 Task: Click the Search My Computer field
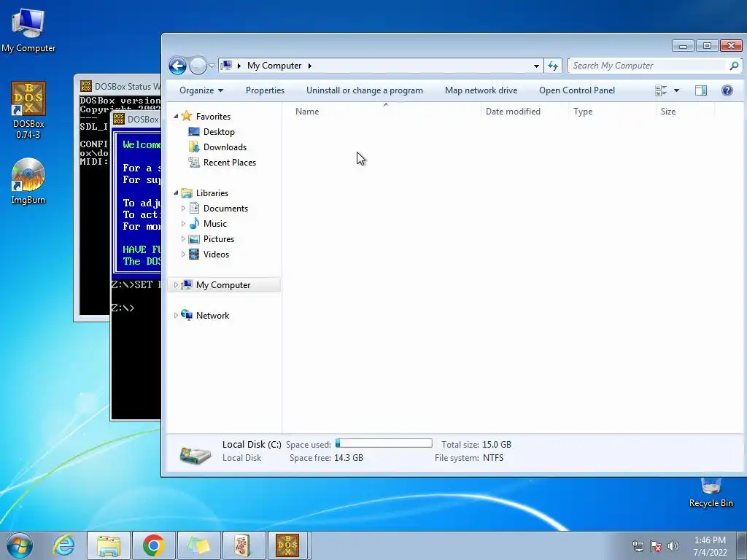pos(648,66)
